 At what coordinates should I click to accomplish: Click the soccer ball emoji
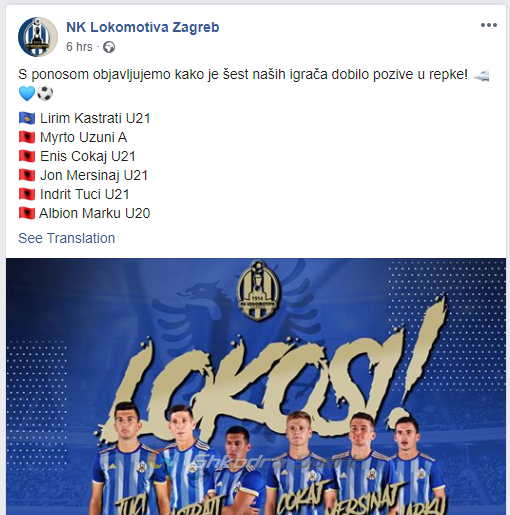point(45,93)
